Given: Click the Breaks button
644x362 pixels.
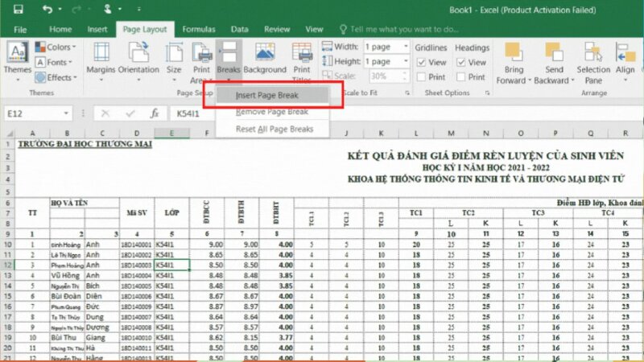Looking at the screenshot, I should click(229, 62).
